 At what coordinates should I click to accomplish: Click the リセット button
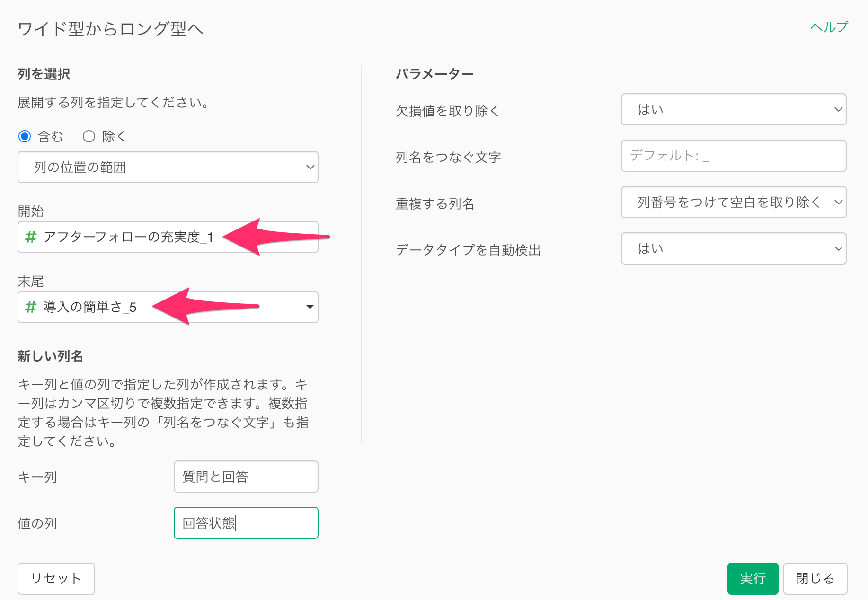[x=56, y=578]
